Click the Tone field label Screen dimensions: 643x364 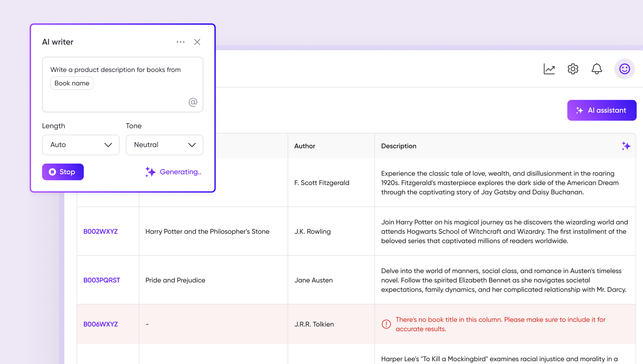click(x=134, y=126)
